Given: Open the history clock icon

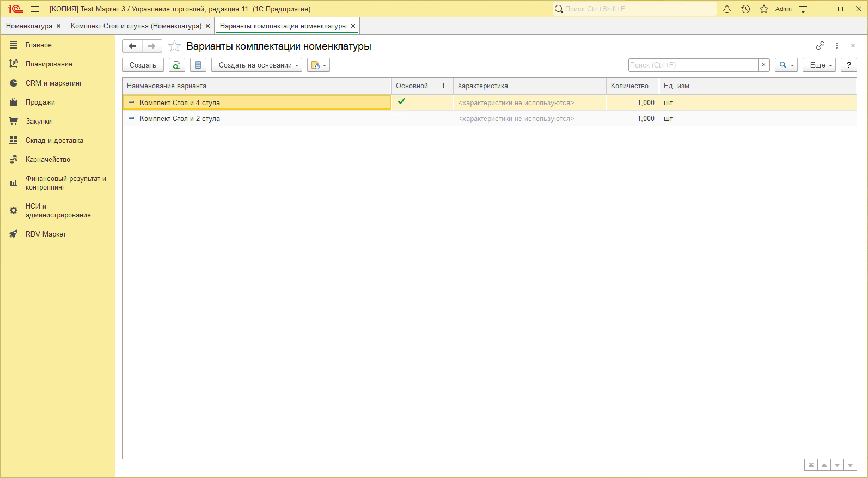Looking at the screenshot, I should coord(745,9).
